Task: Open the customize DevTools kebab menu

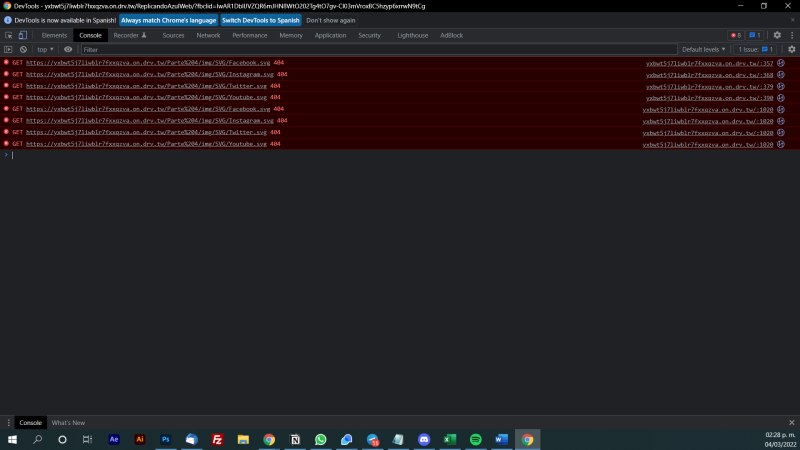Action: [792, 35]
